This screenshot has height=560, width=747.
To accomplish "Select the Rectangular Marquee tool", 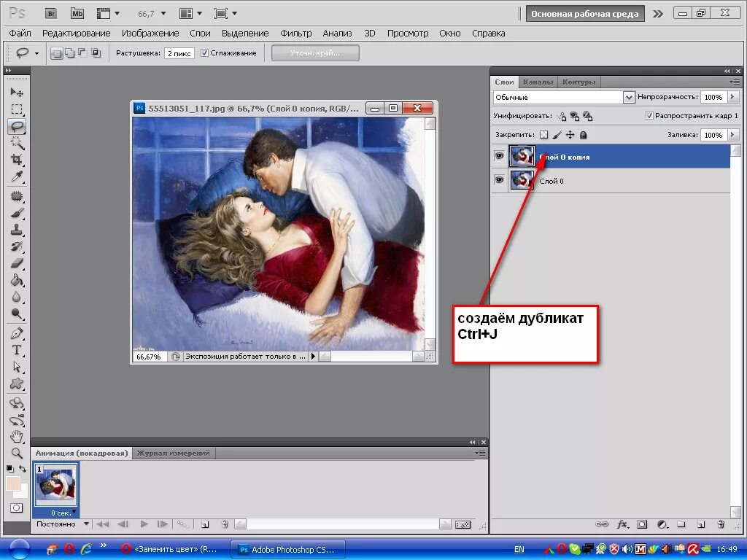I will pyautogui.click(x=17, y=109).
